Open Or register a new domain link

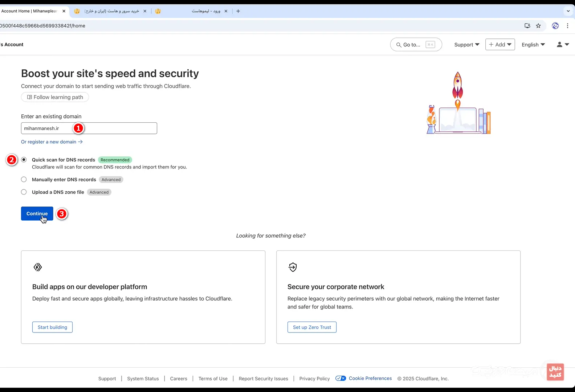[52, 142]
